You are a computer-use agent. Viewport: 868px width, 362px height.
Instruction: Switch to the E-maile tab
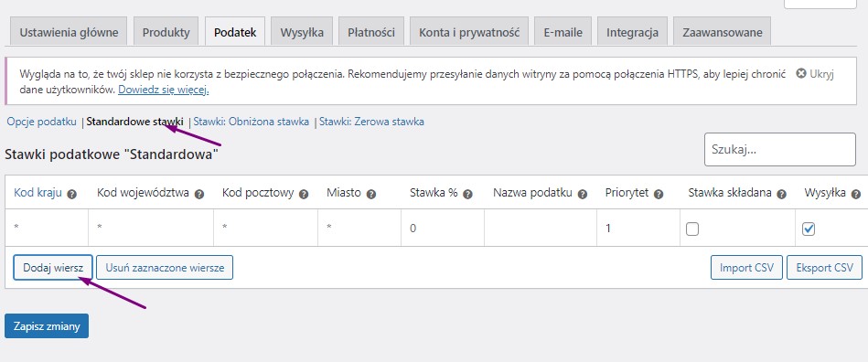click(x=563, y=32)
